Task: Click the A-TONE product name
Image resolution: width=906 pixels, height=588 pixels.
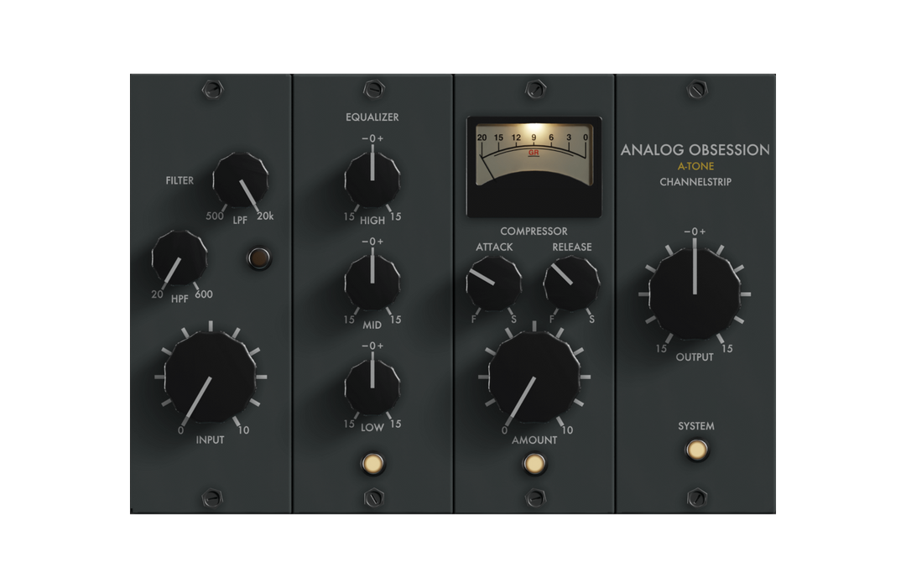Action: [x=695, y=166]
